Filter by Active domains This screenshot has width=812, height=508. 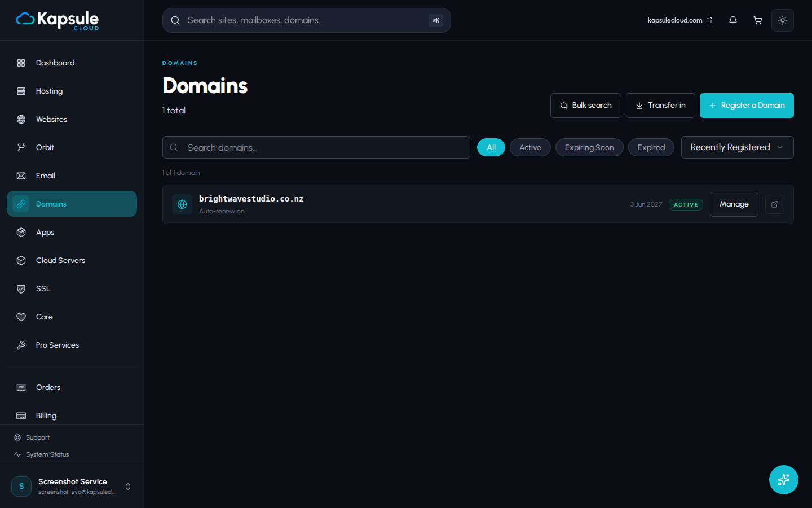530,147
